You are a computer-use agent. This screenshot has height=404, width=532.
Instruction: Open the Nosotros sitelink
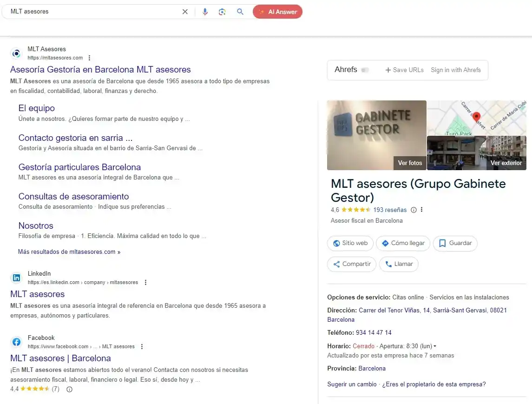(36, 226)
